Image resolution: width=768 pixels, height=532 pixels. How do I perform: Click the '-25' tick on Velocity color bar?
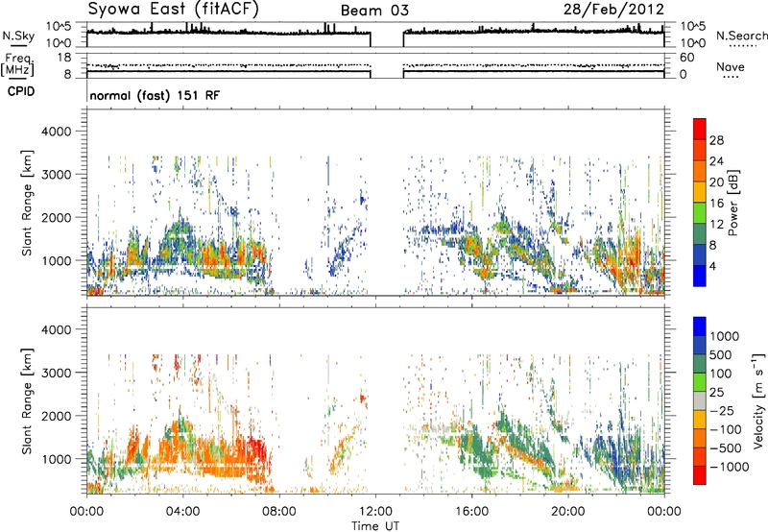pyautogui.click(x=725, y=410)
